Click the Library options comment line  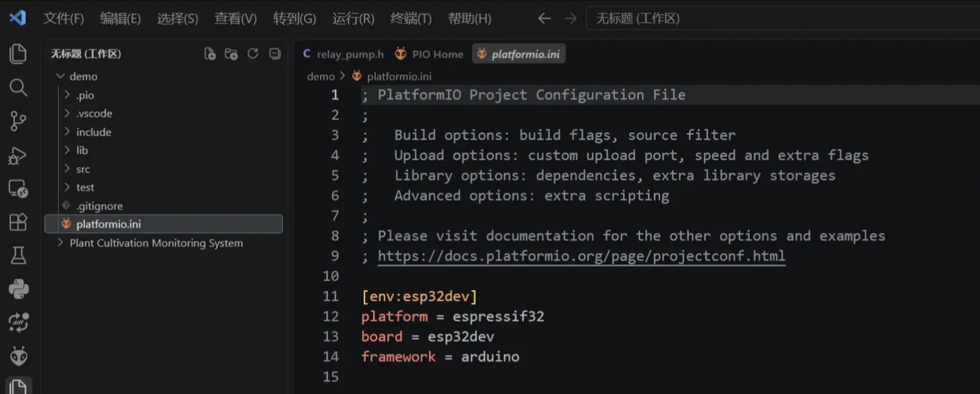pos(598,176)
